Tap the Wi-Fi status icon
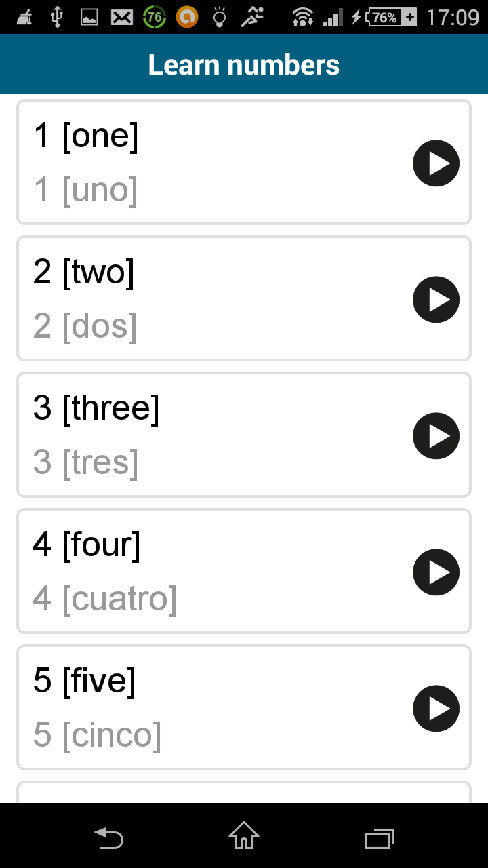The width and height of the screenshot is (488, 868). pyautogui.click(x=303, y=17)
